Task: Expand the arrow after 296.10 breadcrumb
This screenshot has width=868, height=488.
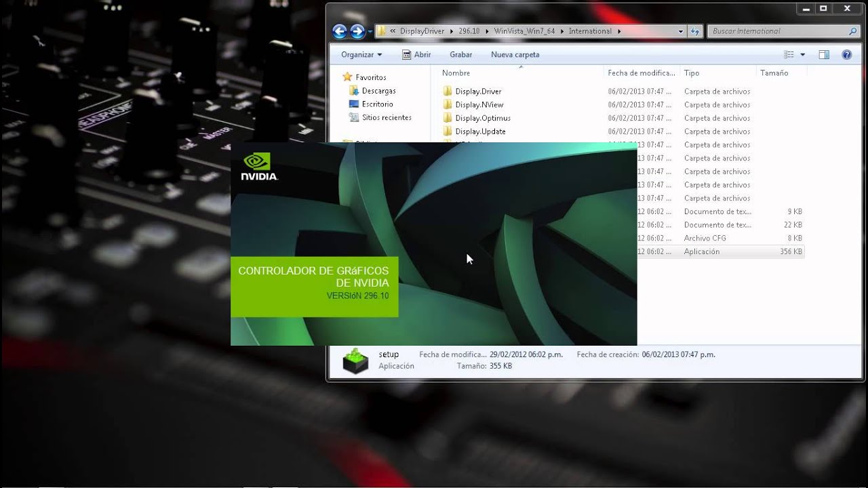Action: click(488, 31)
